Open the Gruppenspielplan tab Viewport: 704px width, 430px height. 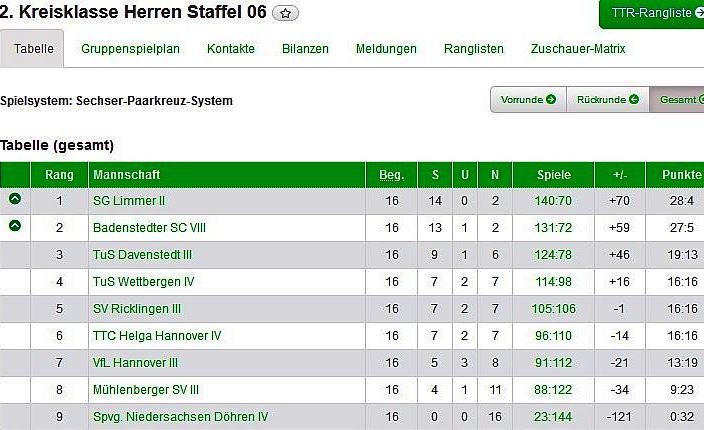click(x=131, y=49)
